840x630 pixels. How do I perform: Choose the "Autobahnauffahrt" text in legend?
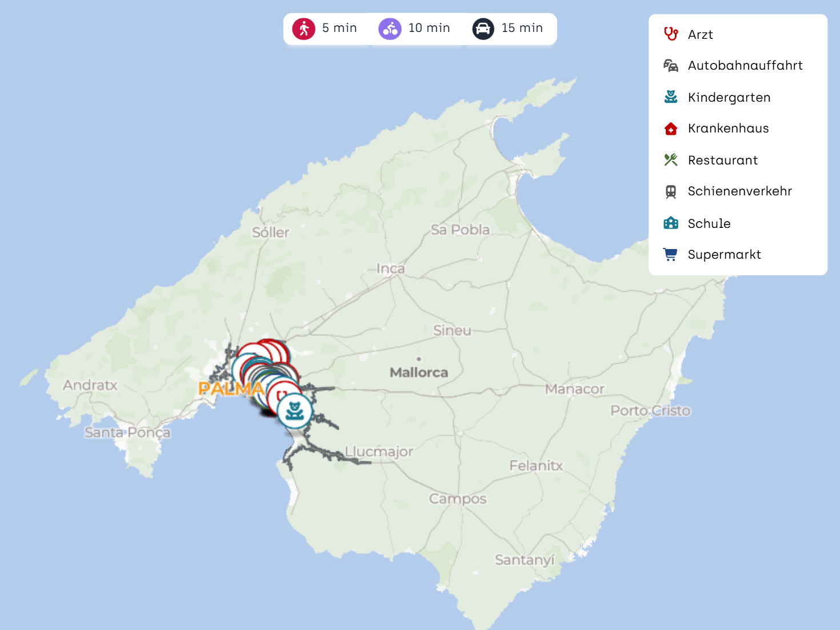pyautogui.click(x=745, y=66)
